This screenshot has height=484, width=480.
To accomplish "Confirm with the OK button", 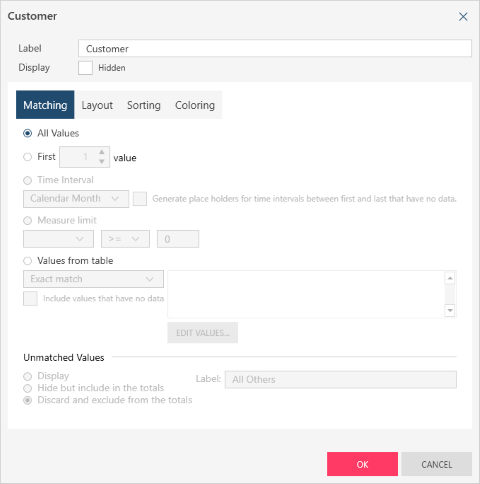I will tap(362, 464).
